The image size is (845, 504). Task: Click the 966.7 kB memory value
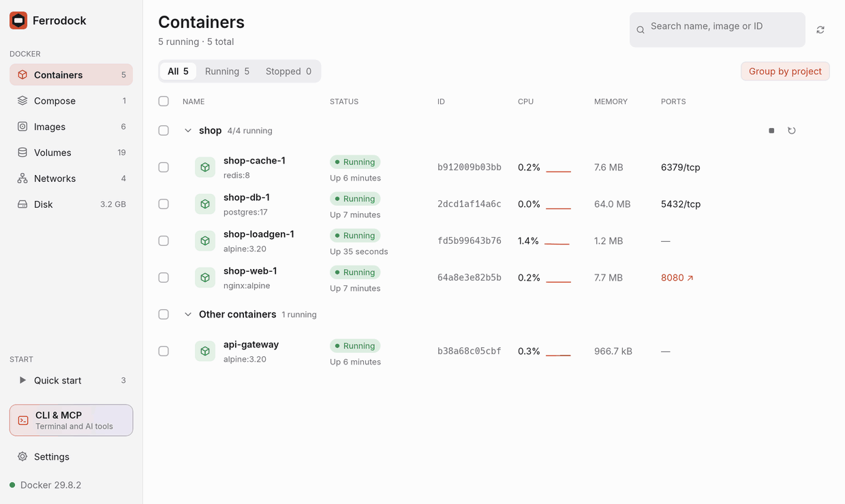pos(613,351)
